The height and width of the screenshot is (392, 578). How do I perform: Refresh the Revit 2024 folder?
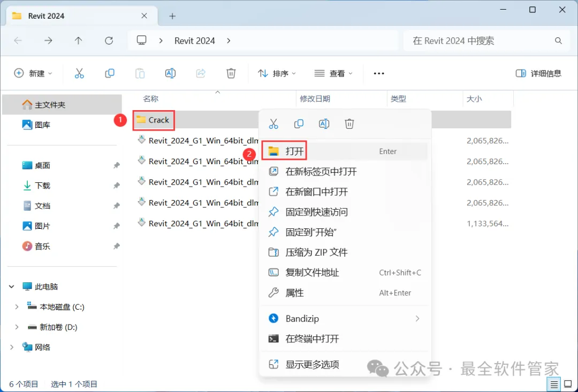[x=109, y=41]
